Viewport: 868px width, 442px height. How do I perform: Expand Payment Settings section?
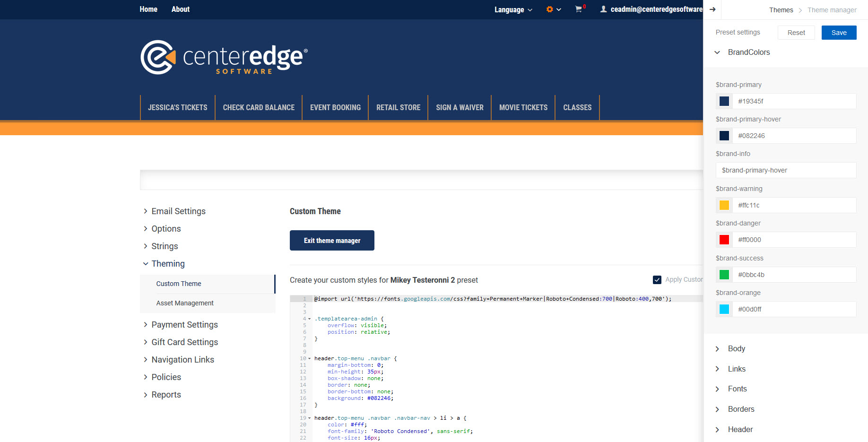coord(181,325)
